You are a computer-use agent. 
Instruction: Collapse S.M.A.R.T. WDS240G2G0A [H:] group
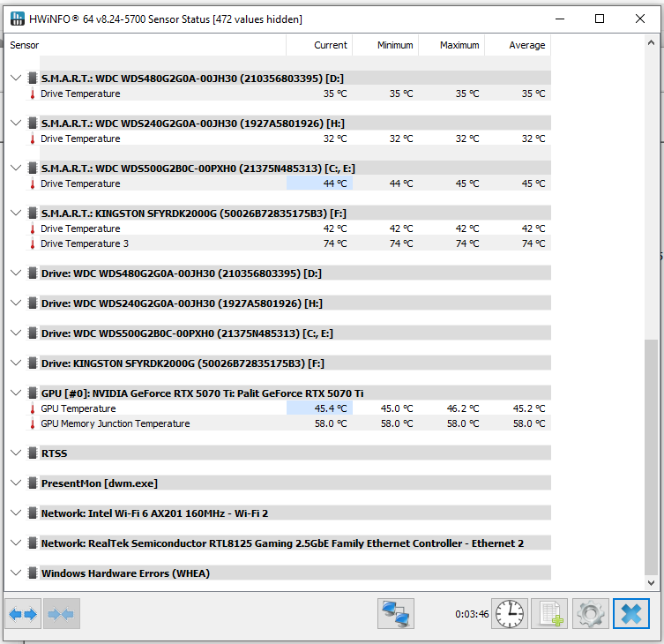tap(16, 123)
